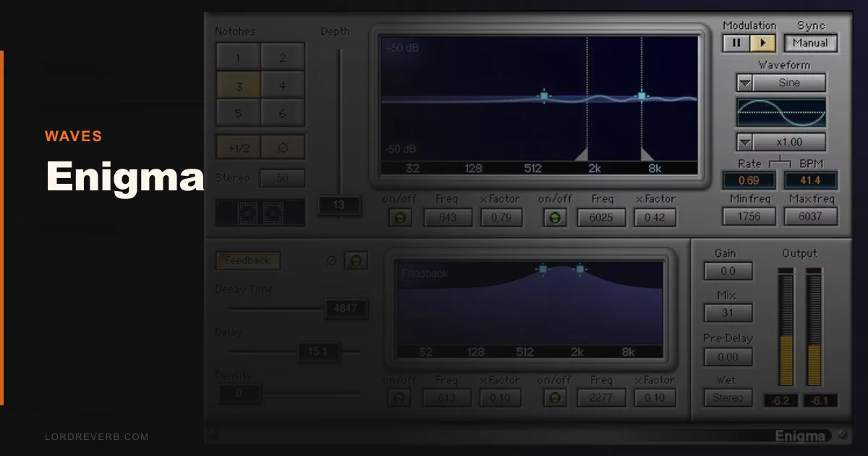Select notch count 1
The width and height of the screenshot is (868, 456).
(238, 58)
